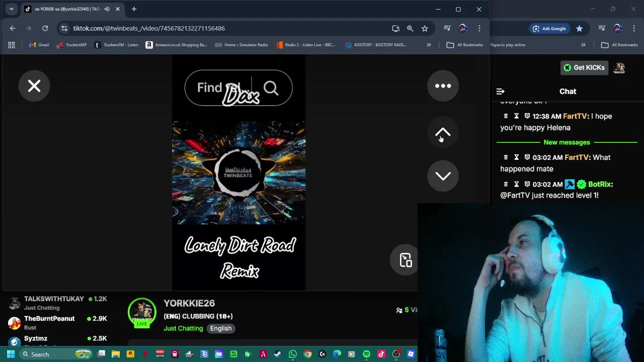Screen dimensions: 644x362
Task: Open the TruckersMP bookmark
Action: [x=71, y=45]
